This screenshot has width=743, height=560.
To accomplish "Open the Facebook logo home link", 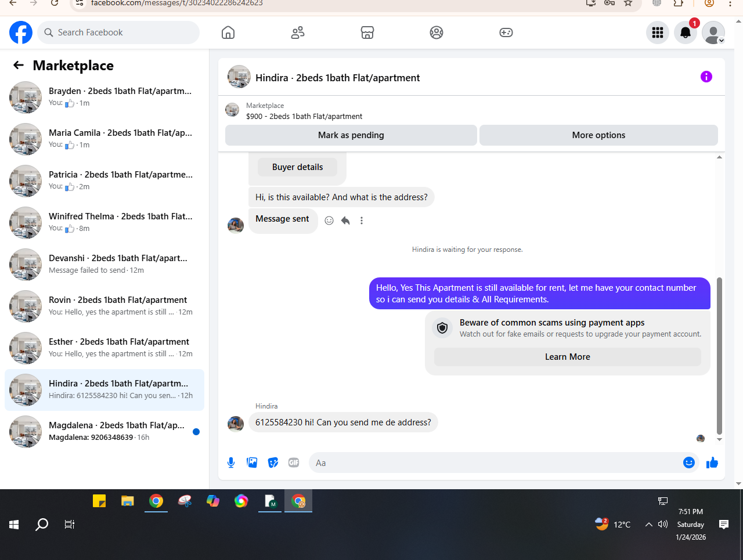I will tap(21, 32).
